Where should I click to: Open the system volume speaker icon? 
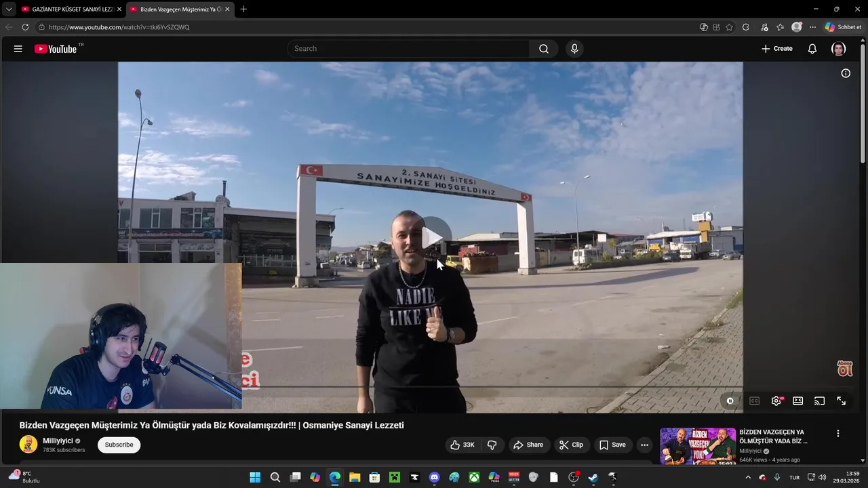pyautogui.click(x=822, y=477)
